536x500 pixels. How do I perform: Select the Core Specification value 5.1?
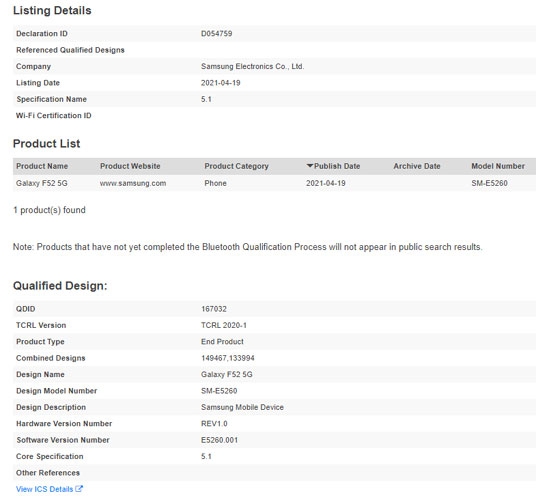pos(206,457)
